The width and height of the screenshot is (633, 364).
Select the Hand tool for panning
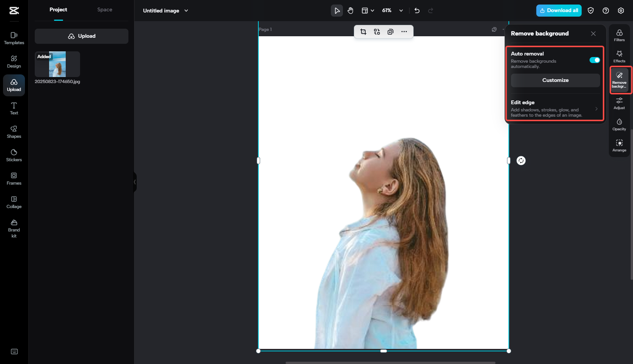point(350,10)
